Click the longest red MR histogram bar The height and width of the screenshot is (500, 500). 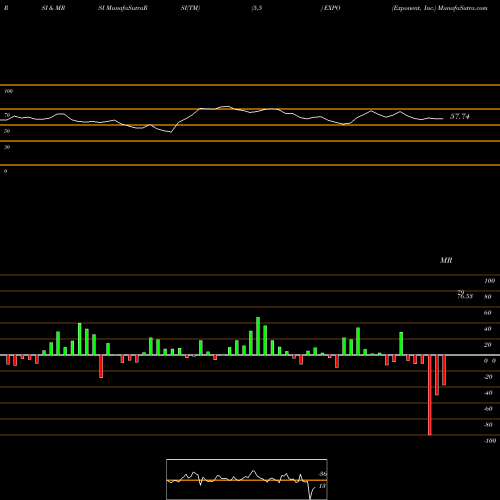pyautogui.click(x=430, y=395)
